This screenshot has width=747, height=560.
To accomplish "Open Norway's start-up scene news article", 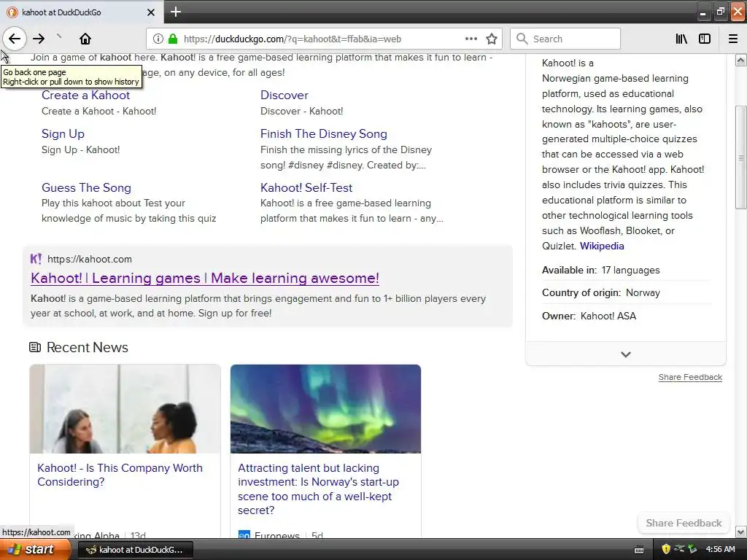I will point(318,489).
